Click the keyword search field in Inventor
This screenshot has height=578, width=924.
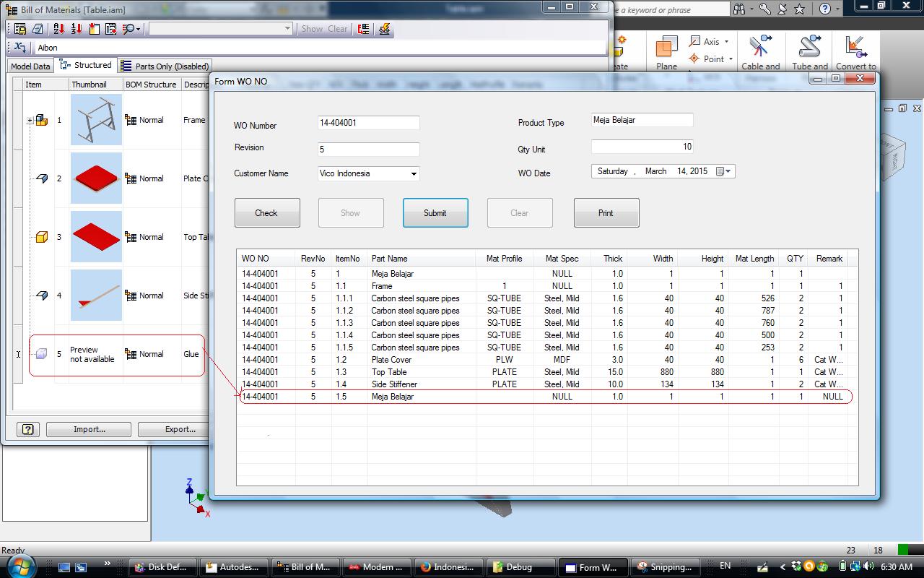[x=672, y=9]
